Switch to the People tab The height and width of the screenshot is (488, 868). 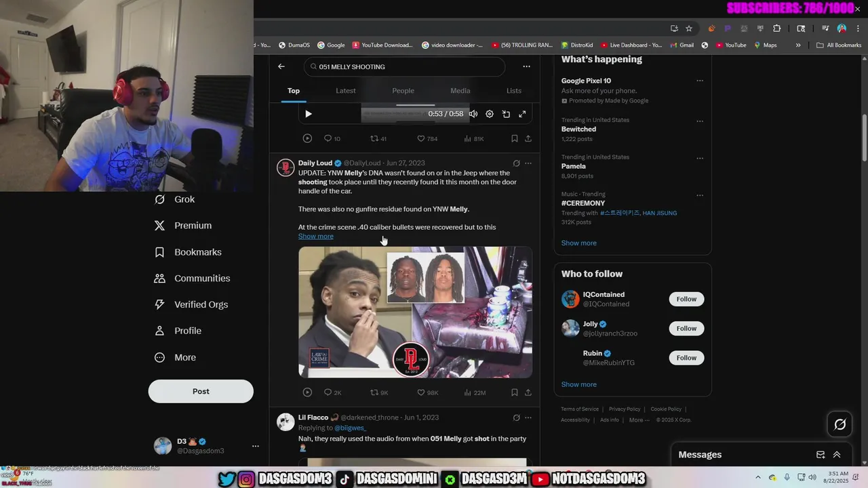click(x=403, y=91)
